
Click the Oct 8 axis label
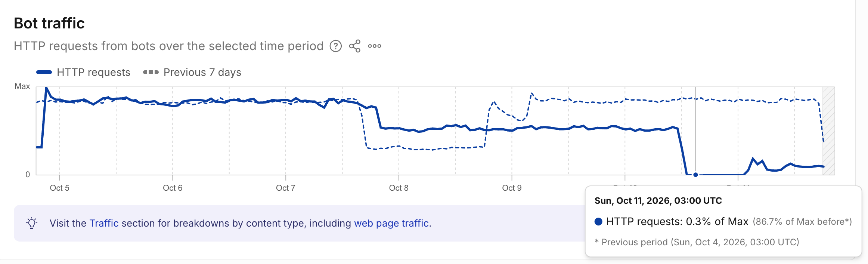click(399, 188)
